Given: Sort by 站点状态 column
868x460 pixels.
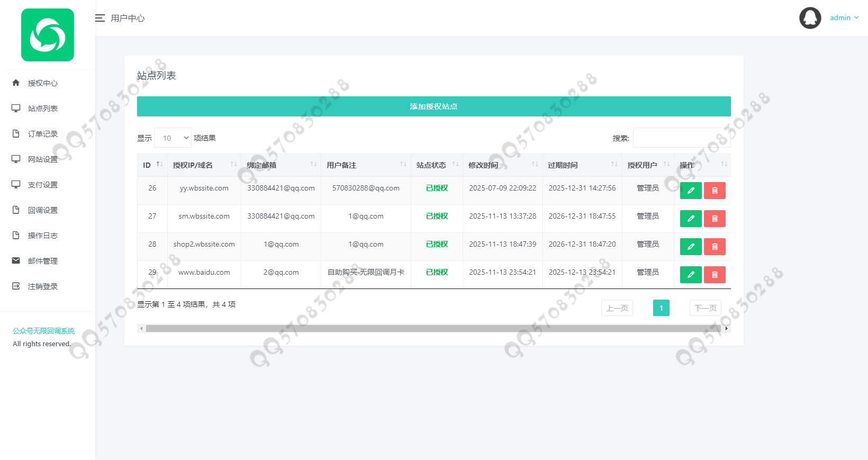Looking at the screenshot, I should click(437, 165).
